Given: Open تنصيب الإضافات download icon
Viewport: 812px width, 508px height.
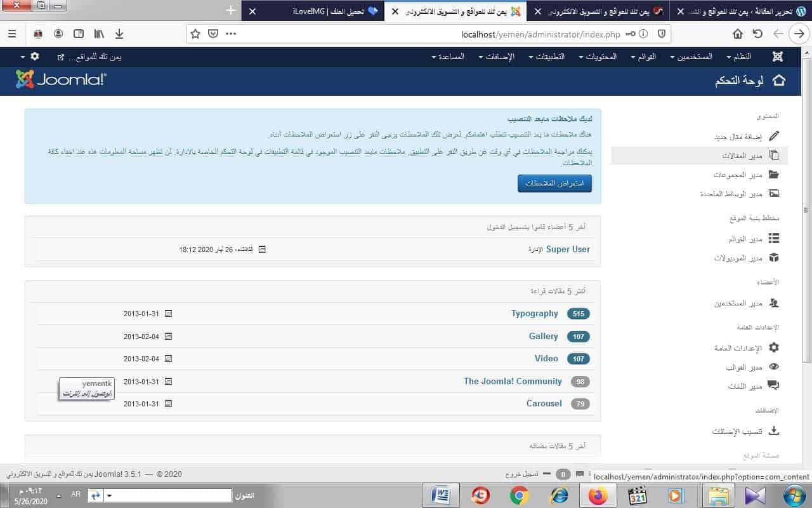Looking at the screenshot, I should [774, 431].
